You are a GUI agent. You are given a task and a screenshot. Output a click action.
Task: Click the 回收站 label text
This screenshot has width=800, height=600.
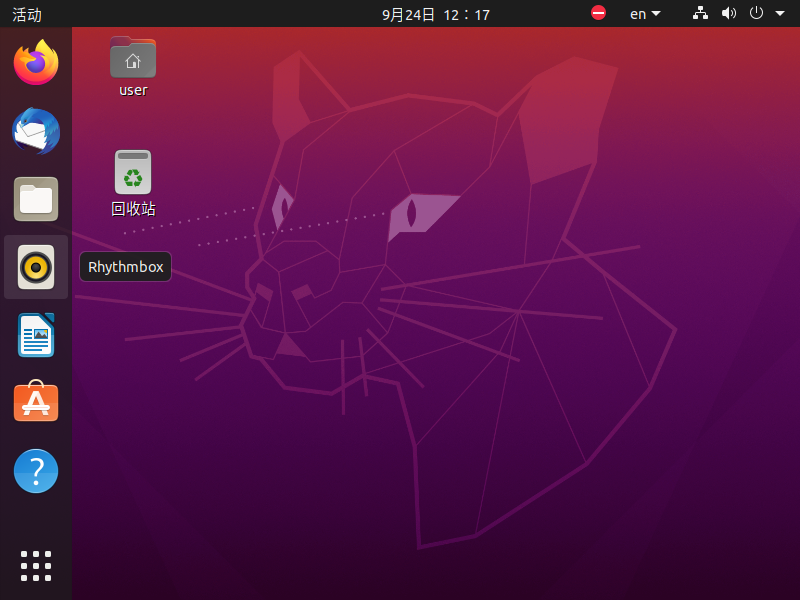click(x=133, y=209)
